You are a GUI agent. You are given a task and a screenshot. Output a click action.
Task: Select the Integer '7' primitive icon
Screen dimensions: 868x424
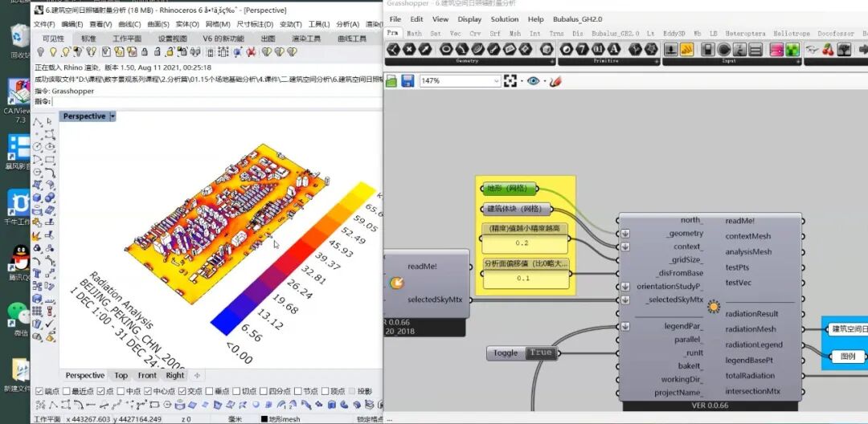(x=582, y=49)
